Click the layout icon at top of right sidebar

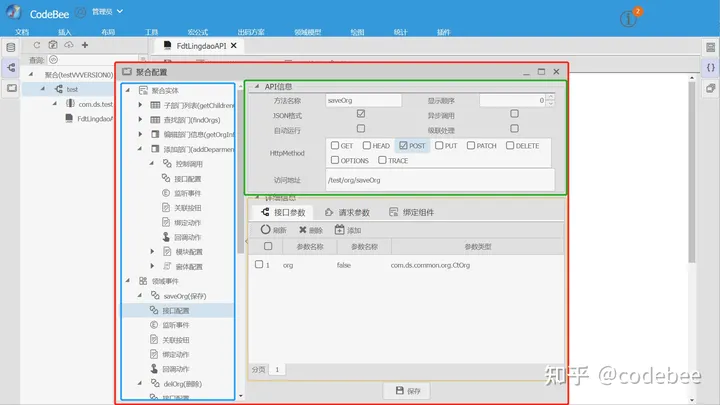[x=710, y=47]
